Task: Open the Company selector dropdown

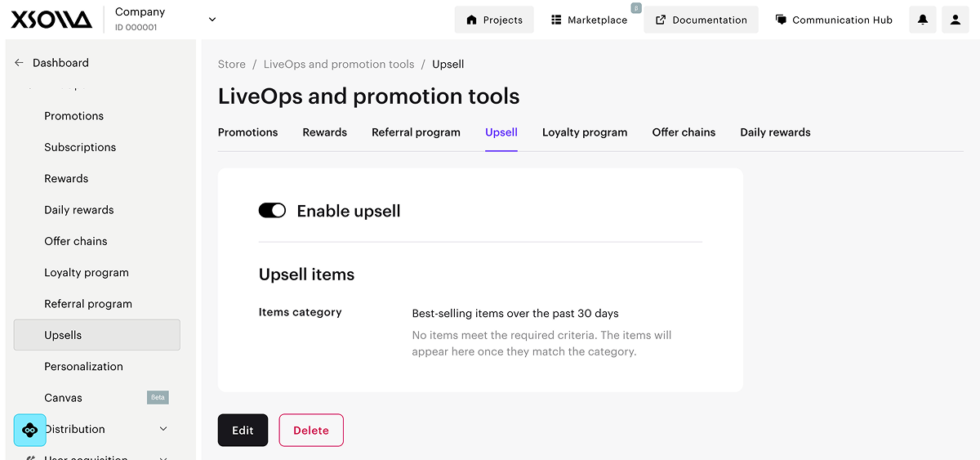Action: 212,20
